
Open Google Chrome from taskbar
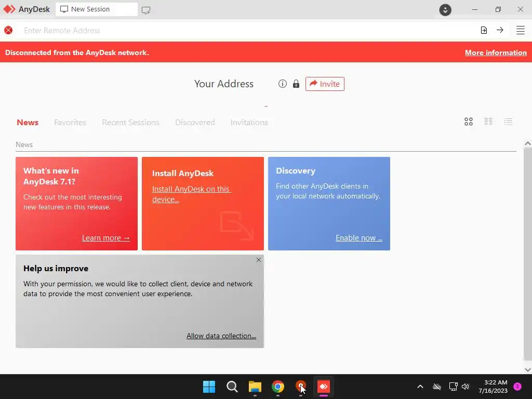click(x=278, y=387)
